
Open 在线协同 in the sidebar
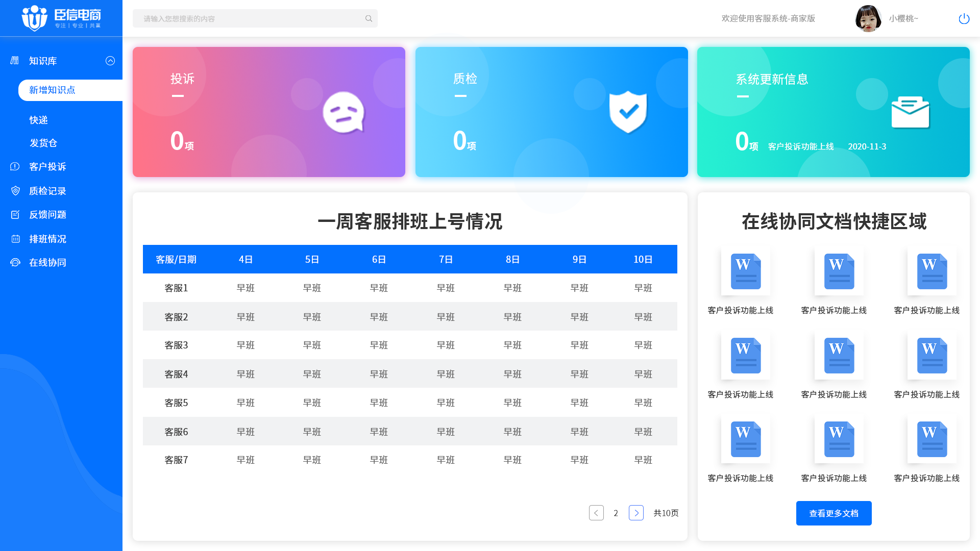coord(47,263)
